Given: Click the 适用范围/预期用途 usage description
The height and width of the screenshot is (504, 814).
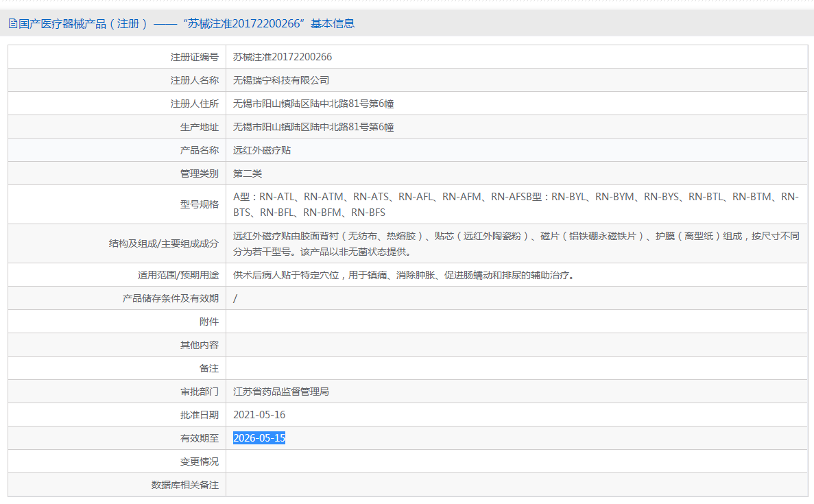Looking at the screenshot, I should point(403,275).
